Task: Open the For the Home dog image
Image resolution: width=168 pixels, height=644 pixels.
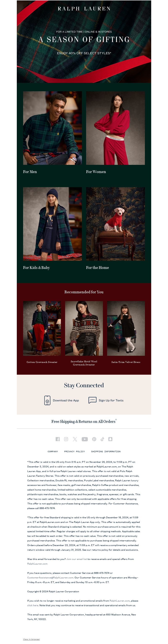Action: coord(115,224)
